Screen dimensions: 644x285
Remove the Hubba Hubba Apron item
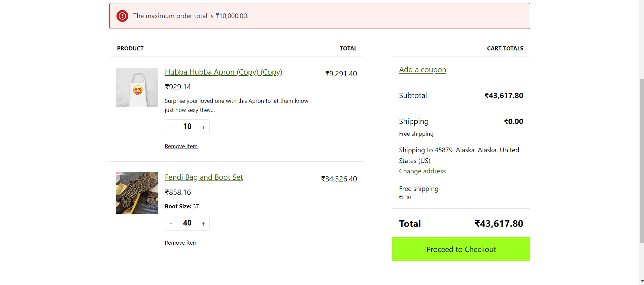click(x=181, y=146)
